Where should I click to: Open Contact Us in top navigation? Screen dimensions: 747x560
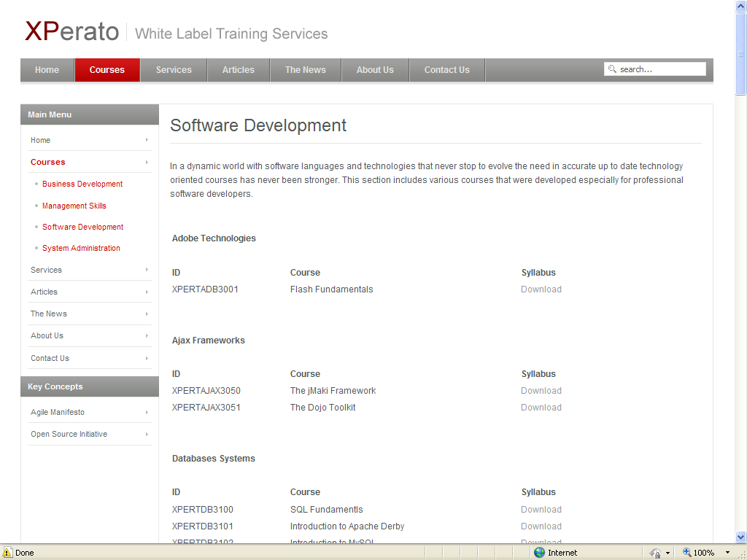[447, 70]
